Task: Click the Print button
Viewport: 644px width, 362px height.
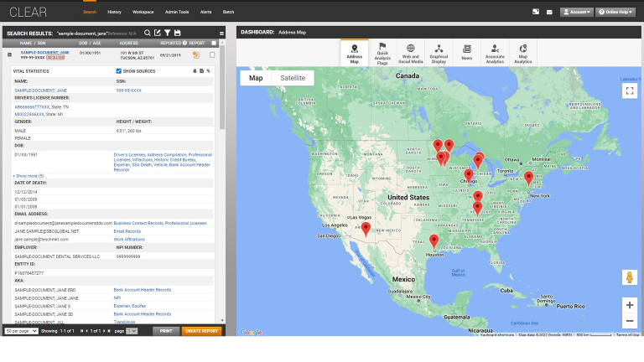Action: [166, 331]
